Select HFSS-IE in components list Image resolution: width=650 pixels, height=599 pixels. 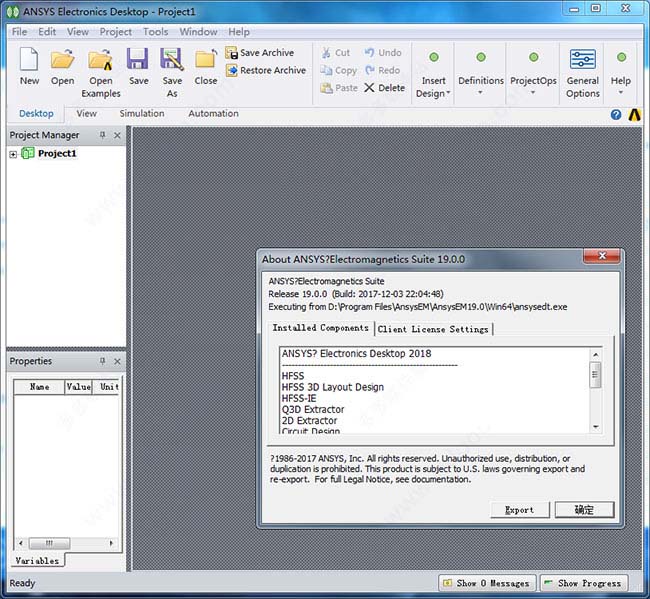coord(299,398)
